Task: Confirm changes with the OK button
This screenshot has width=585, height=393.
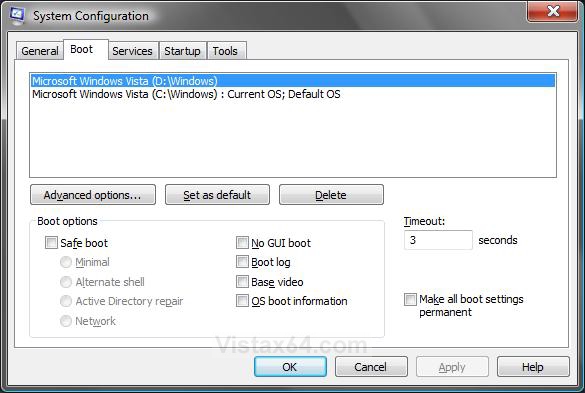Action: 290,367
